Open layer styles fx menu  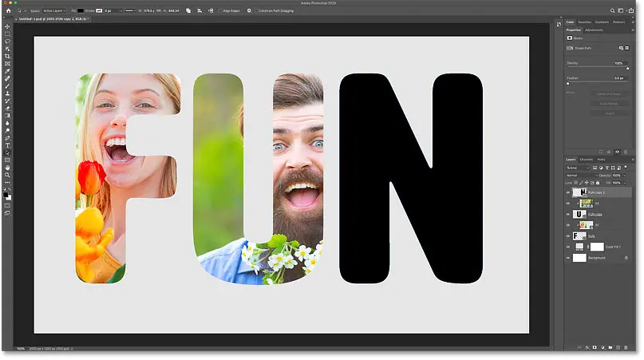coord(587,348)
